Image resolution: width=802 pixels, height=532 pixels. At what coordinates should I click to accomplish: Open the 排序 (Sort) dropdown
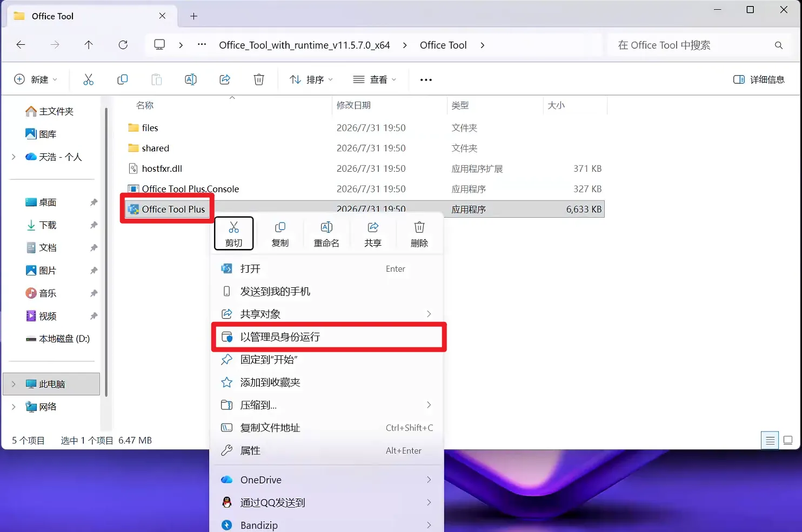[x=311, y=79]
